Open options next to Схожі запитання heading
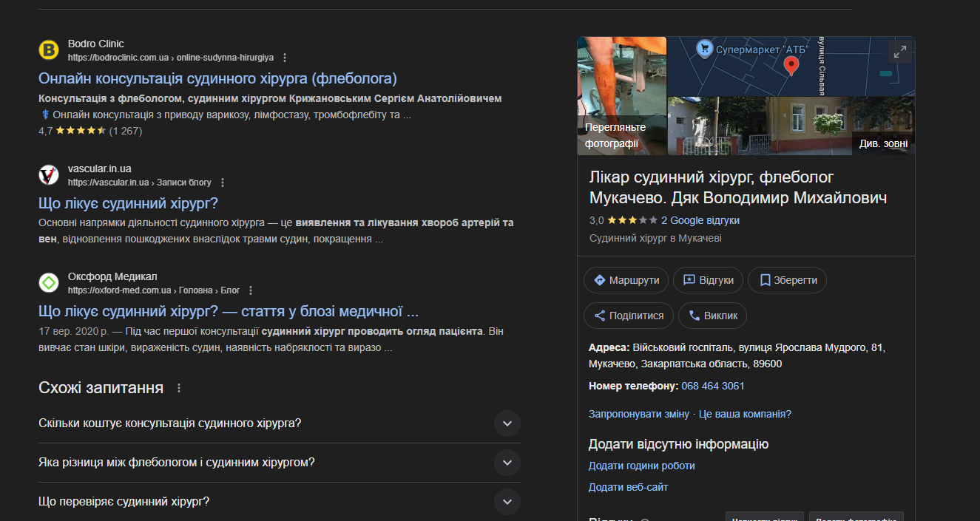The image size is (980, 521). (x=178, y=388)
